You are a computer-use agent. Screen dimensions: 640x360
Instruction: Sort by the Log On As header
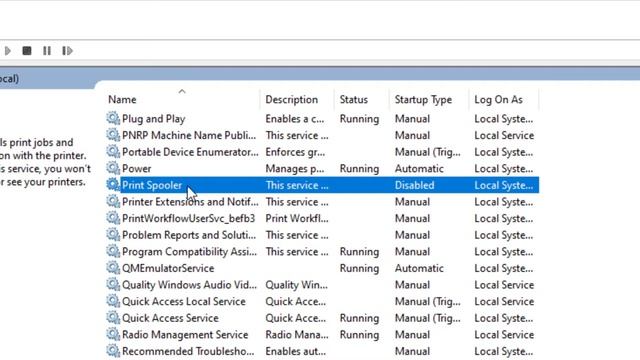click(498, 100)
